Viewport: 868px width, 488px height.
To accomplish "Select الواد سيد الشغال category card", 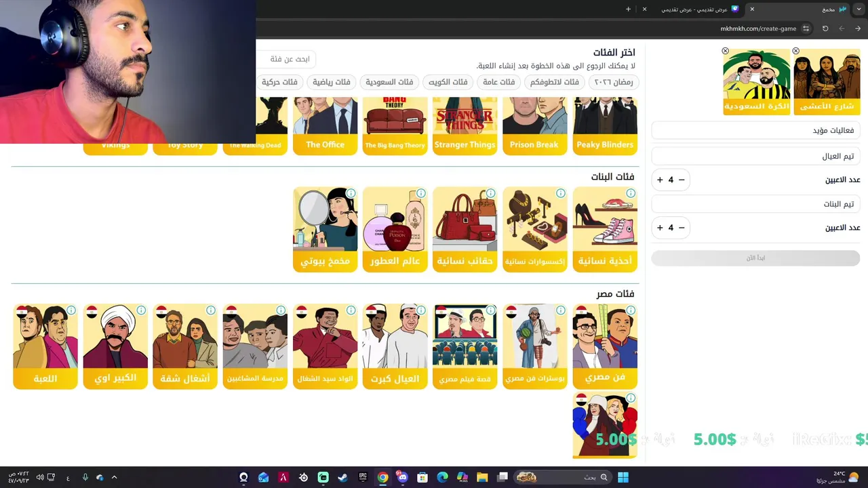I will coord(325,347).
